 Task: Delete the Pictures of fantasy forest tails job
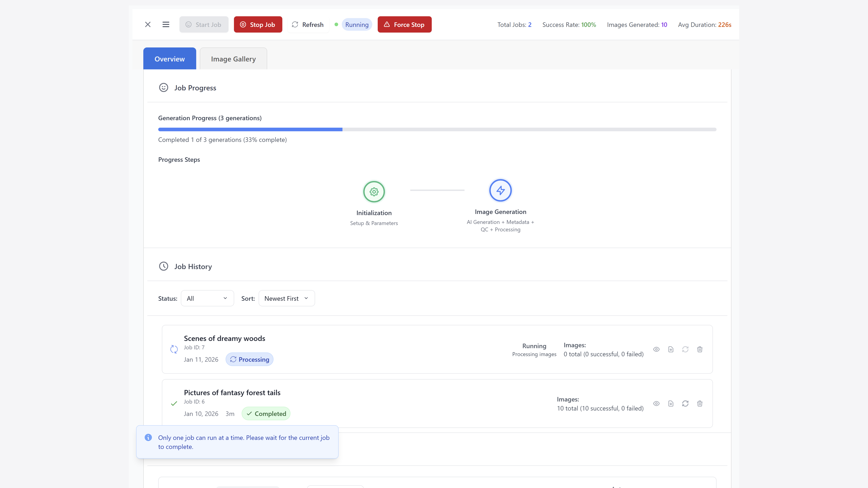click(700, 404)
